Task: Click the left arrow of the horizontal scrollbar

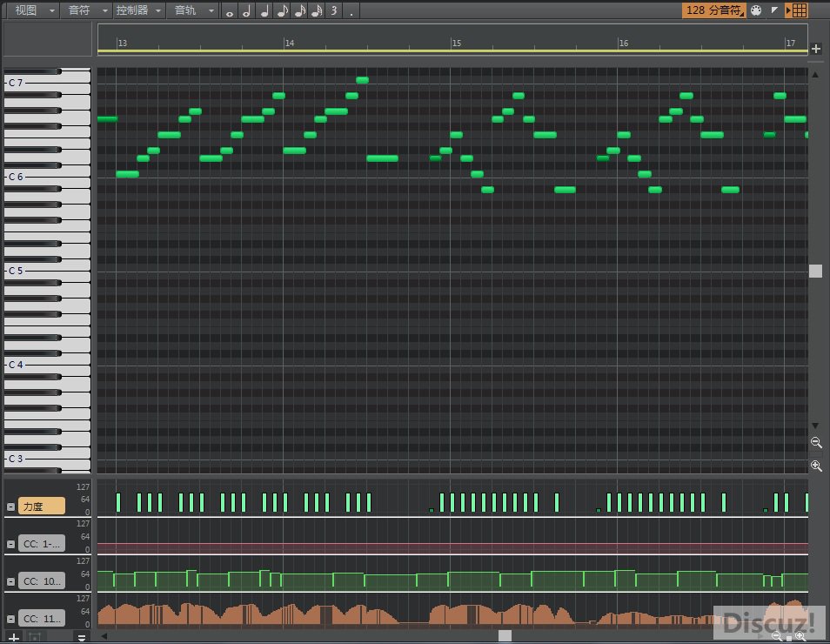Action: pos(104,636)
